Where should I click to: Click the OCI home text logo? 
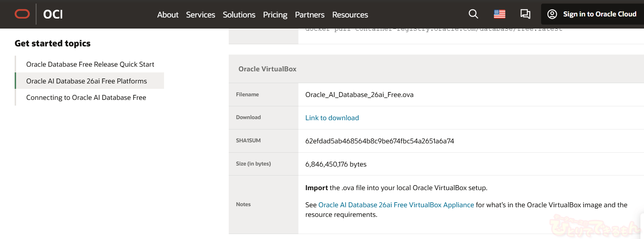[53, 14]
